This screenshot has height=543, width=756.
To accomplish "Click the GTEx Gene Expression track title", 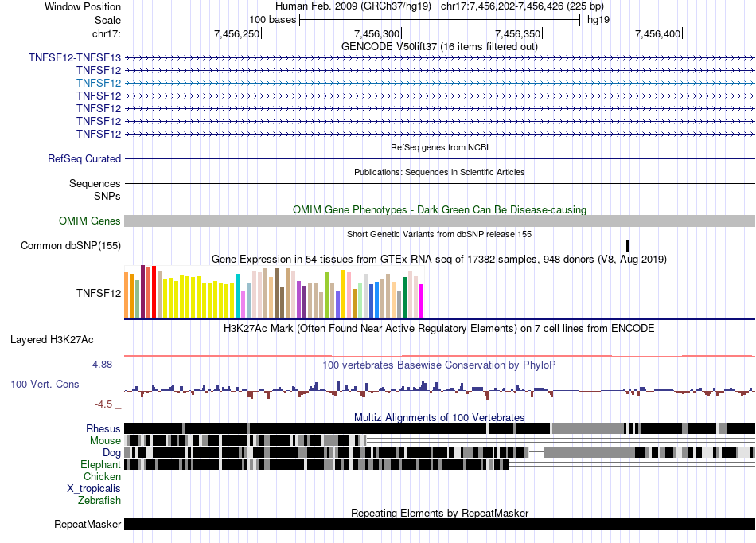I will 439,260.
